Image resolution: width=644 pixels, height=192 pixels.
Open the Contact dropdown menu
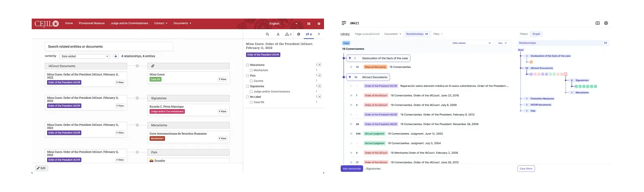click(161, 23)
